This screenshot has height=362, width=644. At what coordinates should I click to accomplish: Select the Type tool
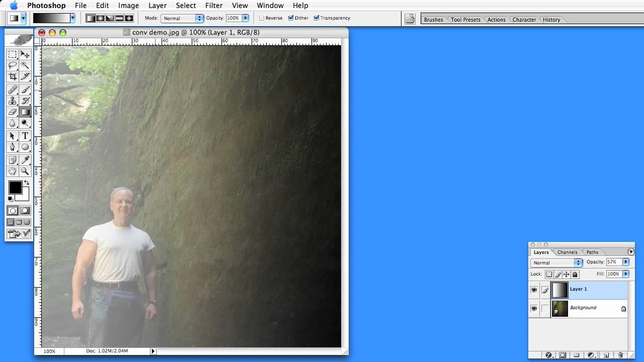pos(25,136)
